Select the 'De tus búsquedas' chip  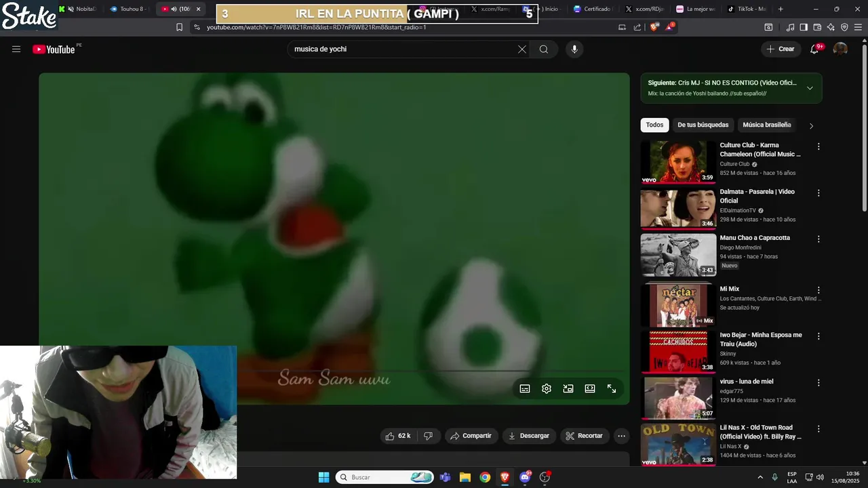pos(703,125)
